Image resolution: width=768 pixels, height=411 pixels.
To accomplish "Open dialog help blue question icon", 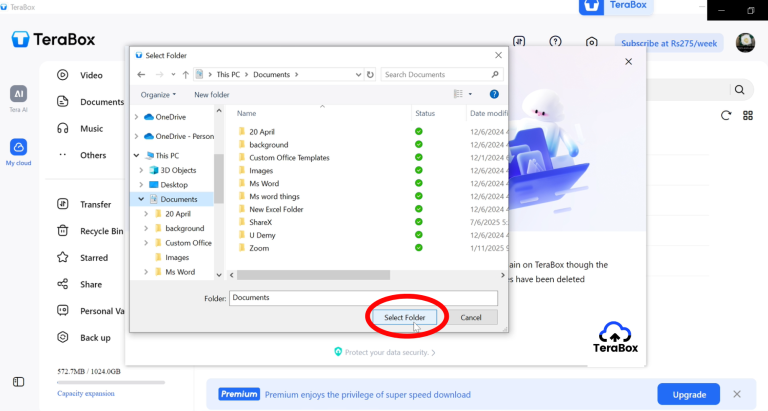I will (494, 94).
